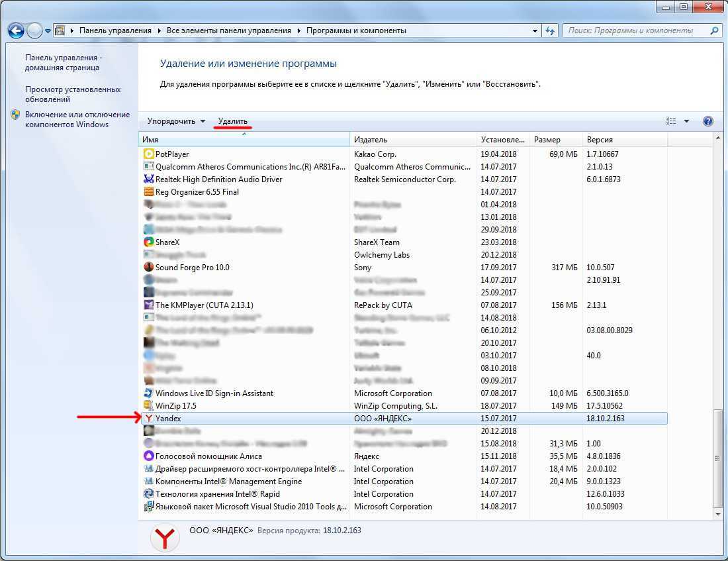Select the Yandex row name
The height and width of the screenshot is (561, 728).
point(168,419)
